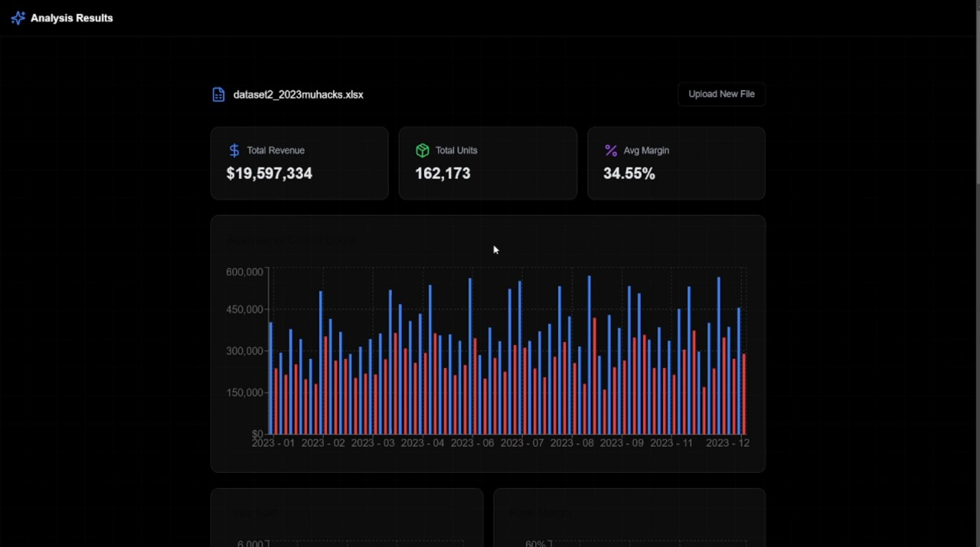Click the 2023 - 07 x-axis label
The image size is (980, 547).
point(522,443)
